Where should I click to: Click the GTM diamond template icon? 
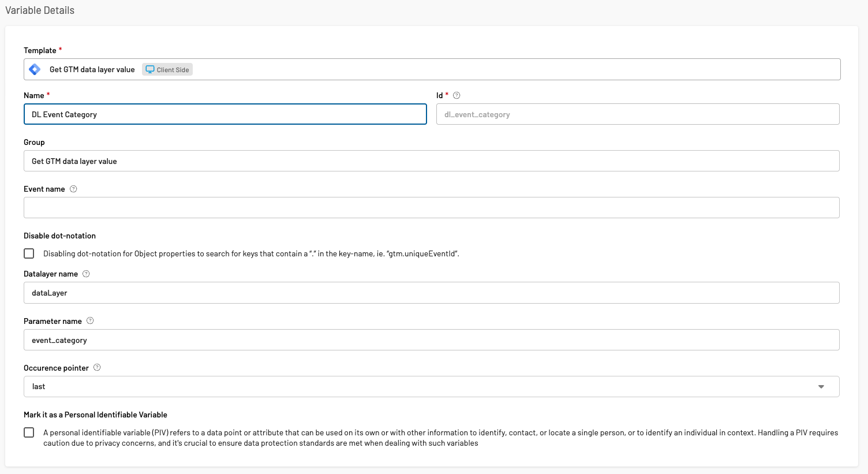click(35, 69)
